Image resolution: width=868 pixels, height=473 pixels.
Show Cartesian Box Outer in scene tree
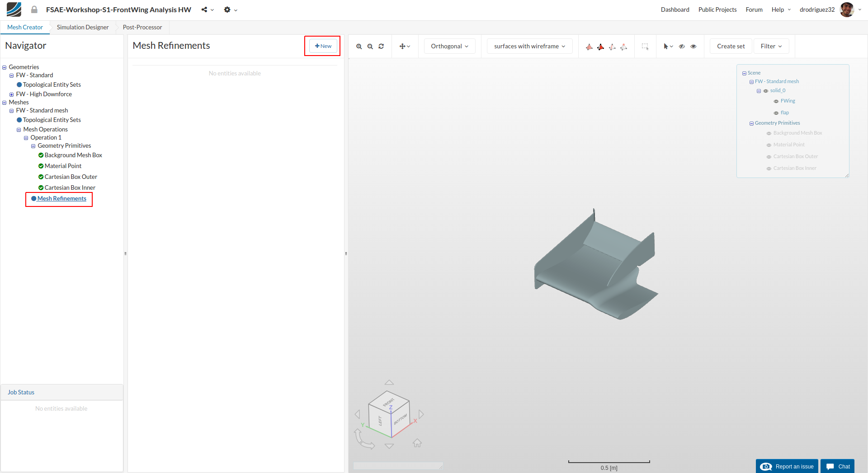(769, 157)
